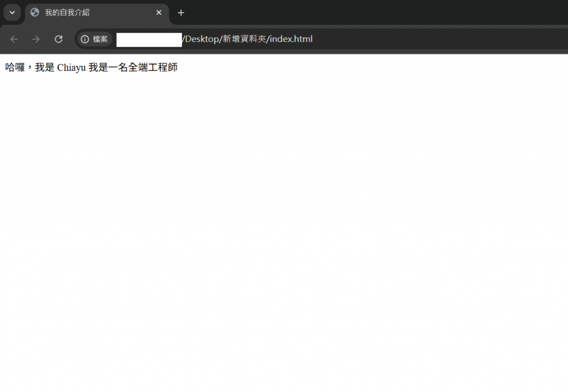Click the globe favicon on the tab
The image size is (568, 392).
click(x=35, y=13)
